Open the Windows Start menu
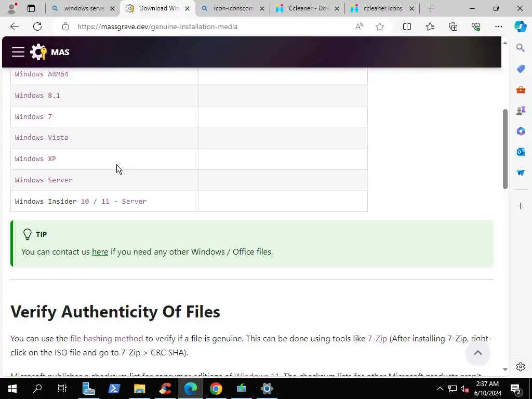This screenshot has height=399, width=532. pos(12,389)
